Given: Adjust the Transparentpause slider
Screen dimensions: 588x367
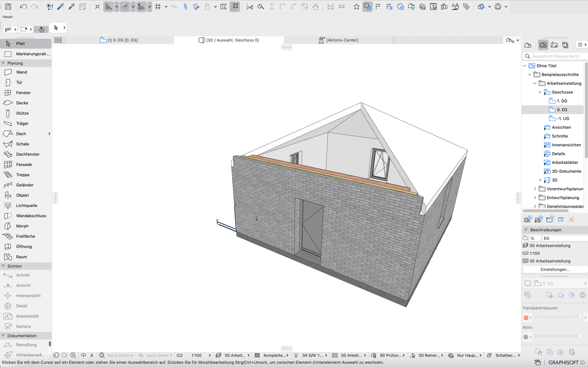Looking at the screenshot, I should coord(558,317).
